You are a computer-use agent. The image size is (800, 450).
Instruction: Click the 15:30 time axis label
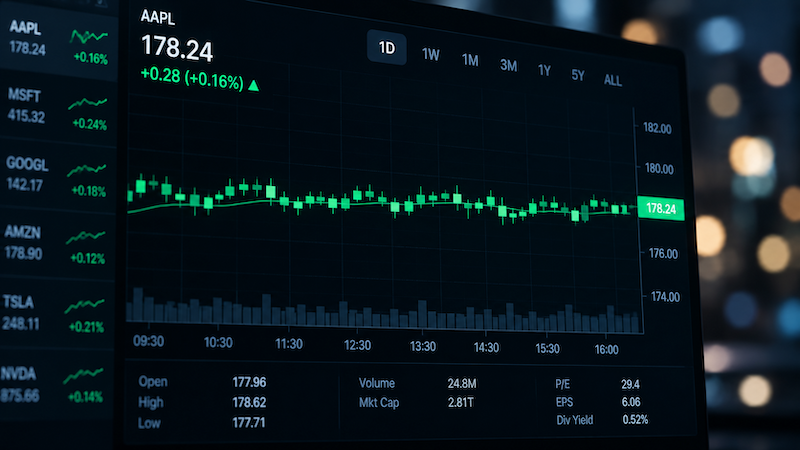[547, 348]
